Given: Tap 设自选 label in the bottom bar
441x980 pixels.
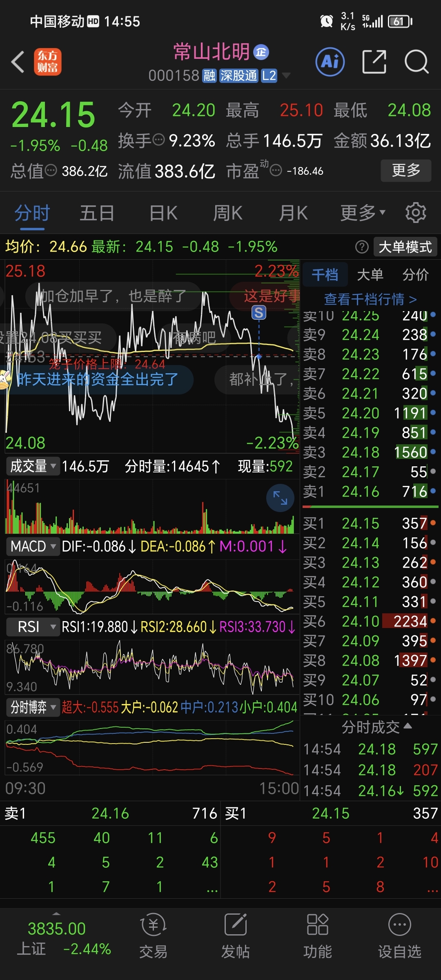Looking at the screenshot, I should 399,952.
